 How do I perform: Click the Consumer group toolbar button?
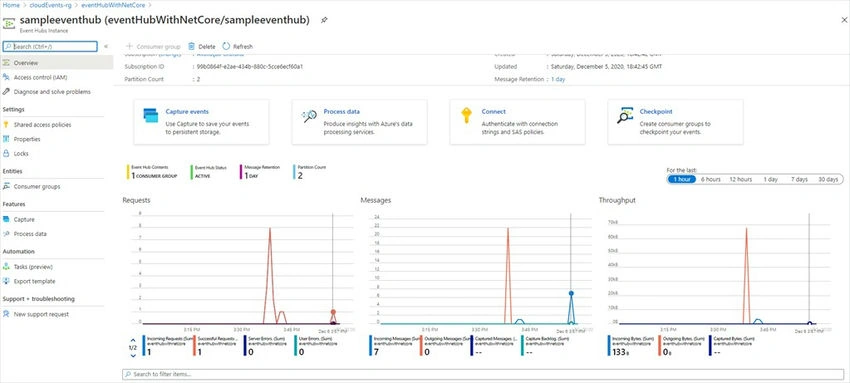(153, 47)
